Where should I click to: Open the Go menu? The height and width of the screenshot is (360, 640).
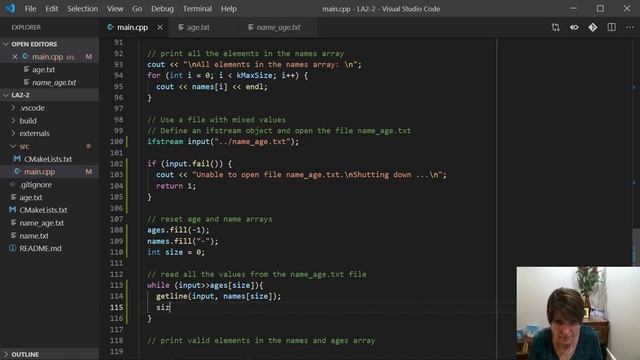pos(137,9)
